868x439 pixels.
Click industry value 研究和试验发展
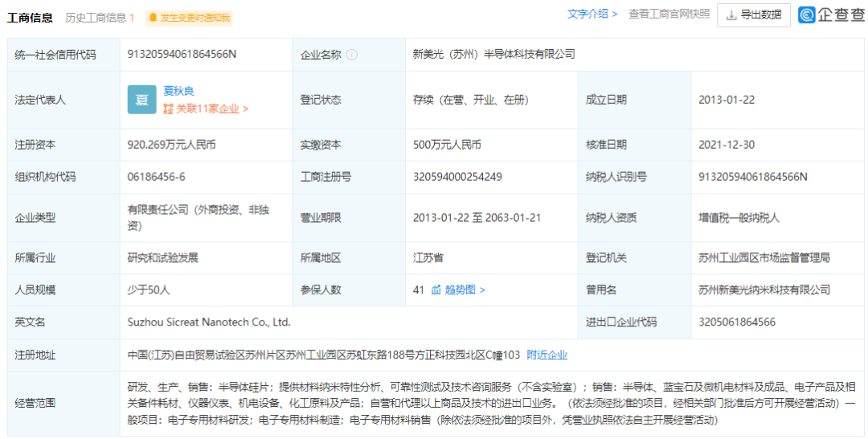coord(162,257)
